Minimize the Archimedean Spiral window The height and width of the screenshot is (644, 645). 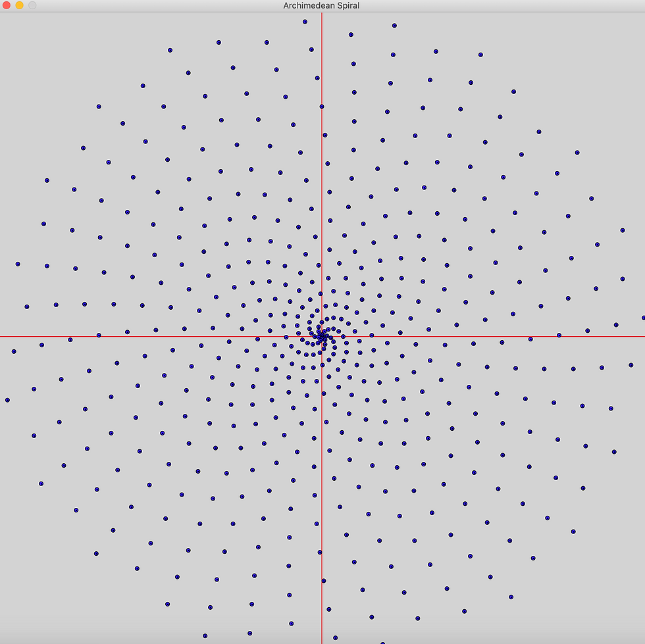tap(19, 5)
